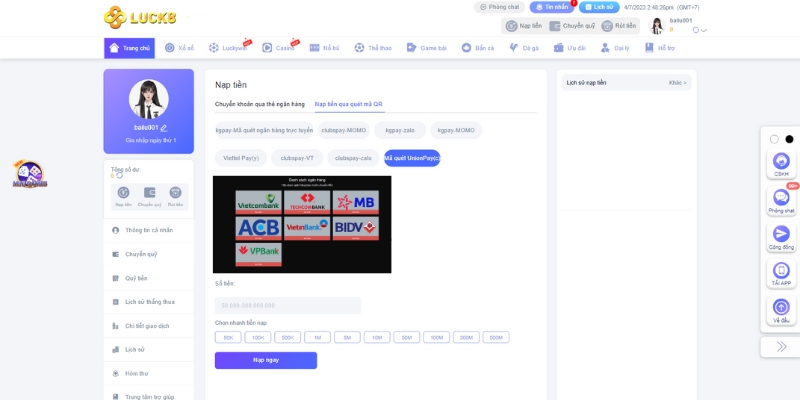800x400 pixels.
Task: Open the Casino menu
Action: pos(279,48)
